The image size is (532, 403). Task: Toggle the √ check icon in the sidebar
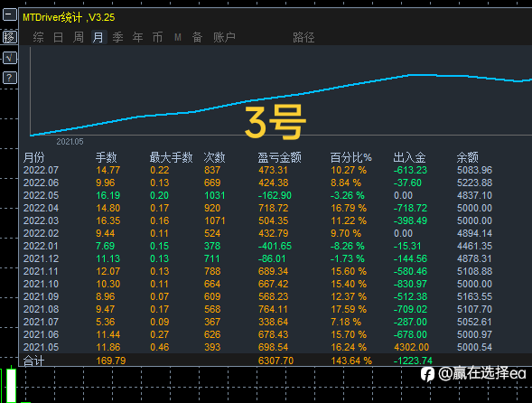[x=10, y=58]
